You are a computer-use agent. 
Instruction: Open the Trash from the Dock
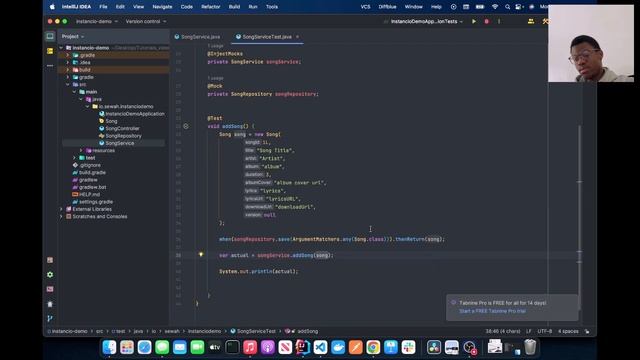530,347
